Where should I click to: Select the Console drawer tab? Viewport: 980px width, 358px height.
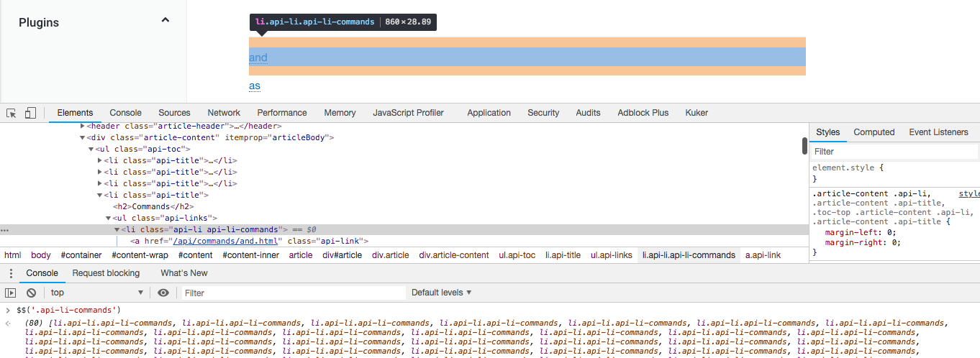[42, 273]
